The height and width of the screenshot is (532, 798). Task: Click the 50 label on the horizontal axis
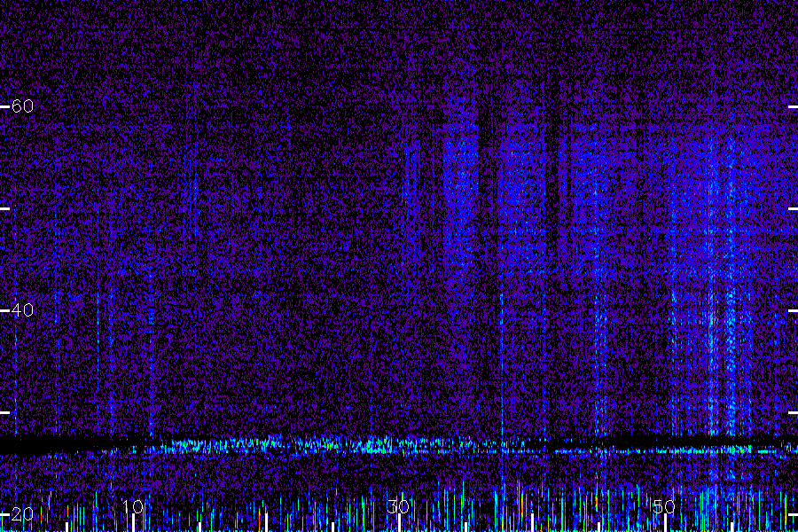(663, 506)
